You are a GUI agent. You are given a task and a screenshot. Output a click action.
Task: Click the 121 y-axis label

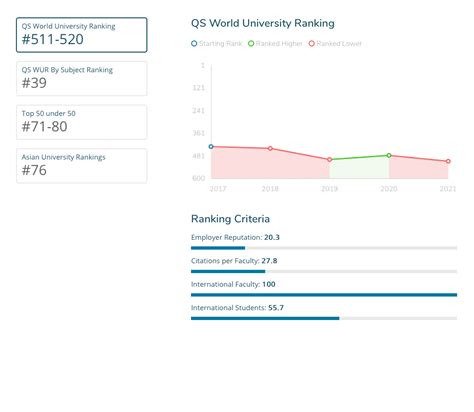(x=198, y=88)
